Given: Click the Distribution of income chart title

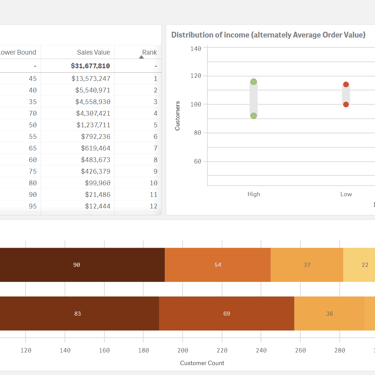Looking at the screenshot, I should [x=268, y=35].
